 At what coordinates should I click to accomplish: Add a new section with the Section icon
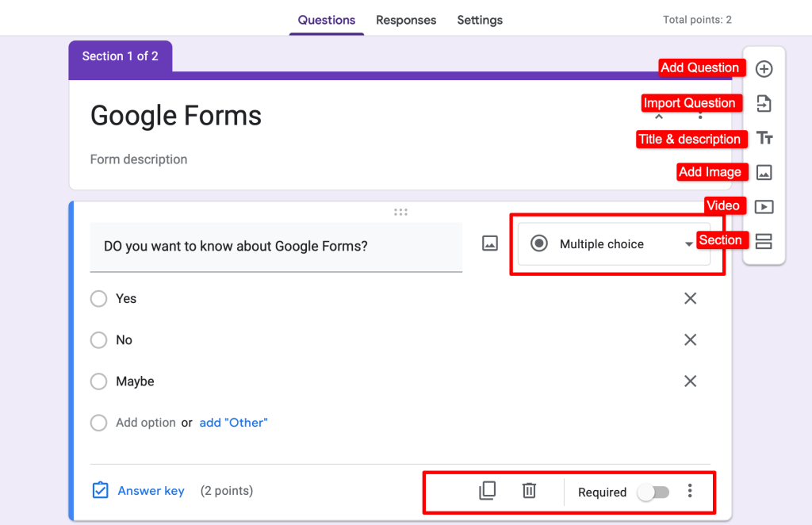click(764, 240)
